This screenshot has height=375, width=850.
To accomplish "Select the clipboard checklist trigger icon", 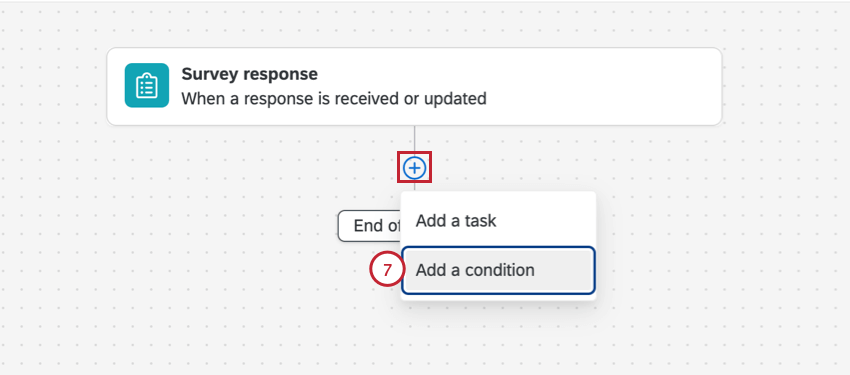I will point(146,86).
